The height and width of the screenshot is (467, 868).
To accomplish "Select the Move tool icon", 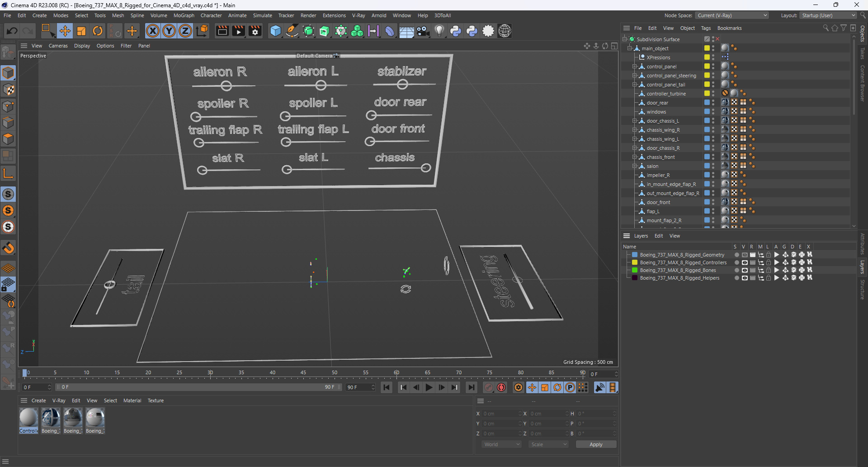I will point(65,31).
